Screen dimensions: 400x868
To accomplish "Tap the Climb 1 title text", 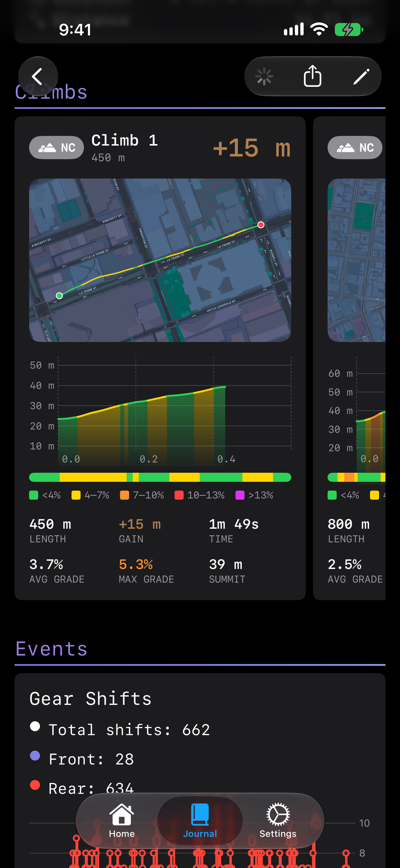I will click(125, 140).
